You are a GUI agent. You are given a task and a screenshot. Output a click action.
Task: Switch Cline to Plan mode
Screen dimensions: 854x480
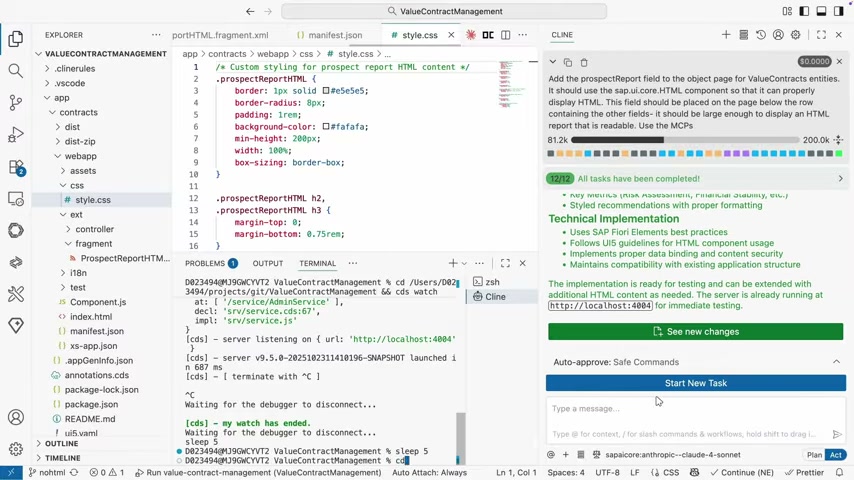point(814,454)
